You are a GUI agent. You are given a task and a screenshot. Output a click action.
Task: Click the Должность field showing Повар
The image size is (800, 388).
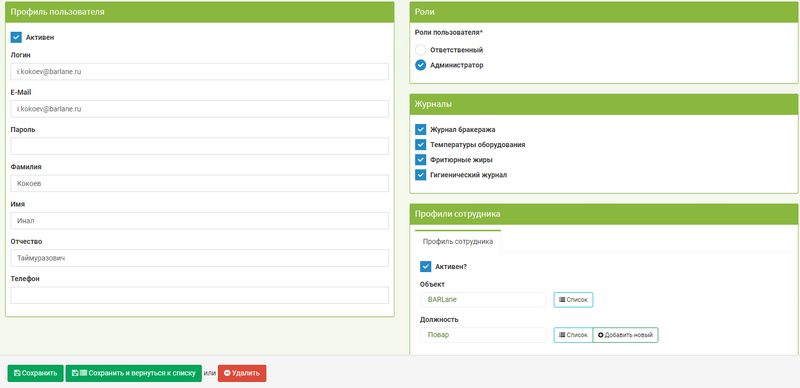point(483,335)
